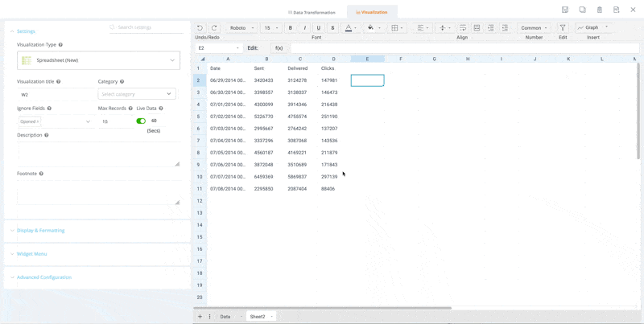Expand the Display & Formatting section
The image size is (644, 324).
point(40,231)
